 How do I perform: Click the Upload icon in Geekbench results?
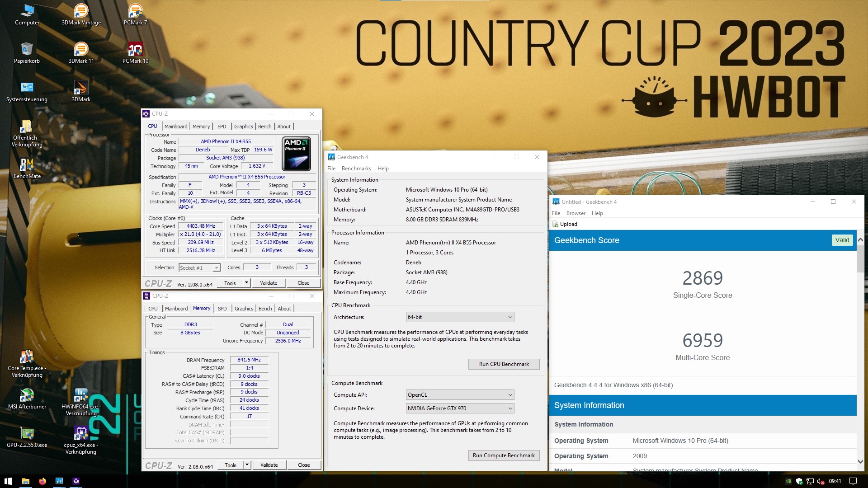coord(555,224)
